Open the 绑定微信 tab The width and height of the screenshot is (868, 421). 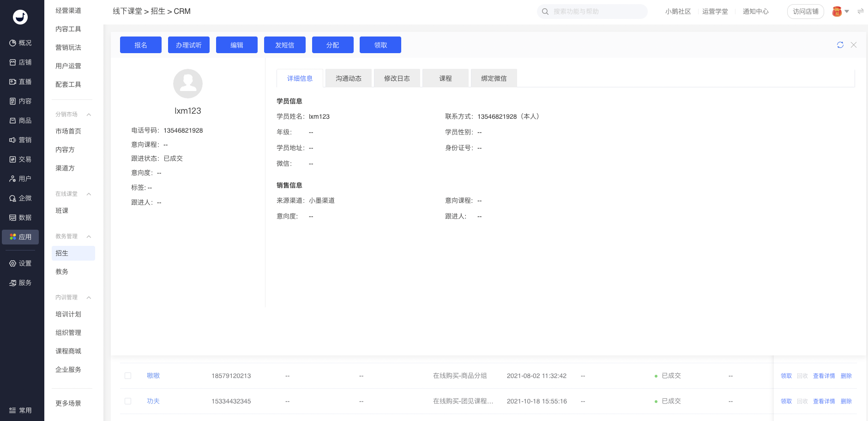tap(494, 79)
